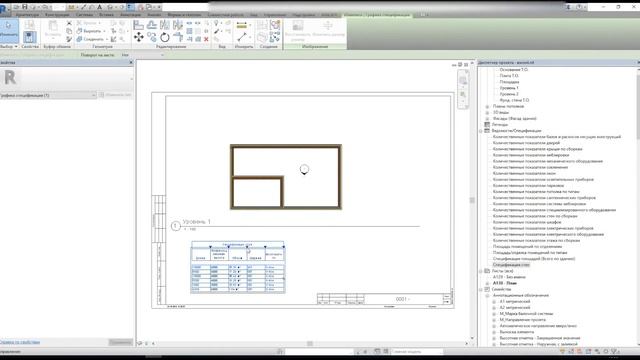The image size is (640, 360).
Task: Open Справка по свойствам link
Action: point(20,342)
